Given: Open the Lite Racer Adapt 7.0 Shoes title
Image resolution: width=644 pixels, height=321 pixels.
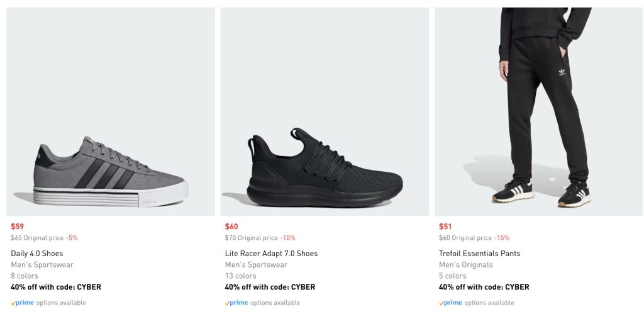Looking at the screenshot, I should [271, 254].
